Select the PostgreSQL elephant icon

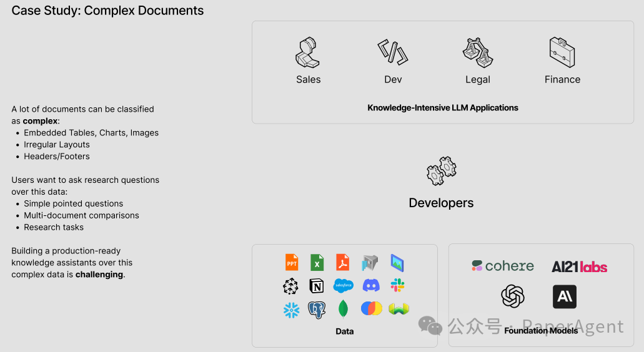point(317,310)
